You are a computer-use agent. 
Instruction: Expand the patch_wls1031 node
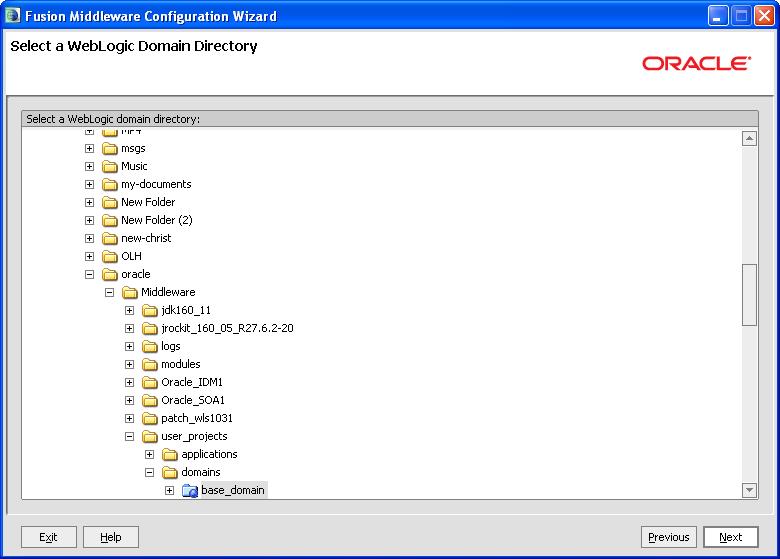129,419
